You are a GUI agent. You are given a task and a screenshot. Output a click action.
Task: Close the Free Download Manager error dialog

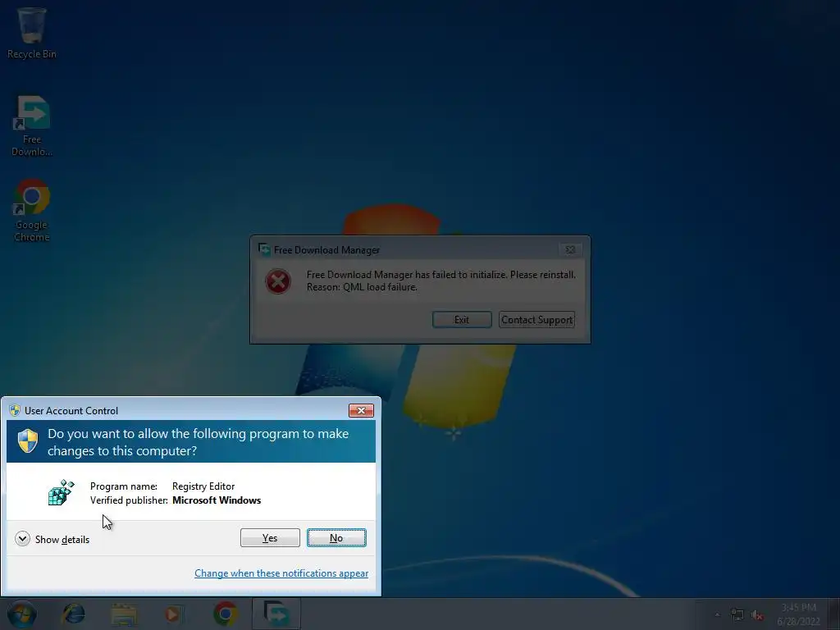pos(570,249)
